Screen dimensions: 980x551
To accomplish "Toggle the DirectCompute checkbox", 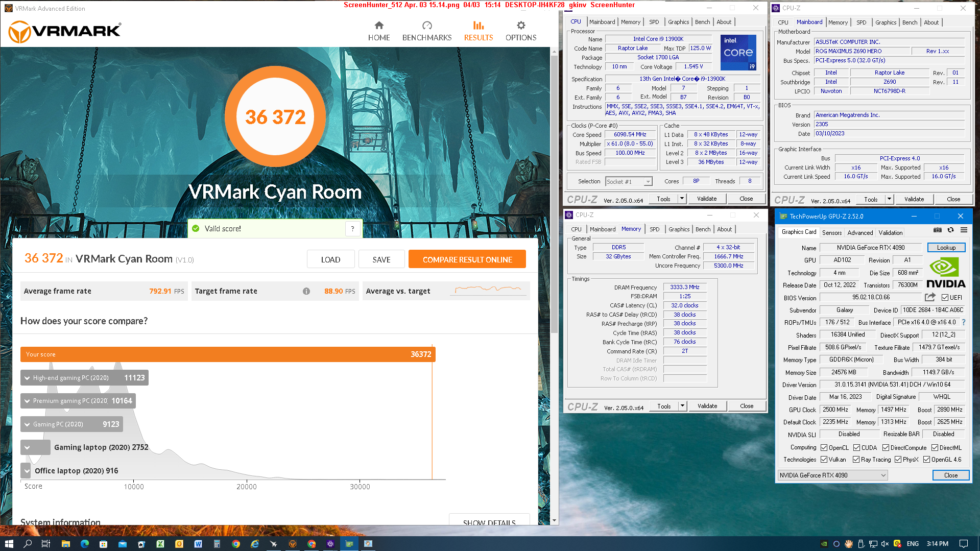I will coord(886,448).
